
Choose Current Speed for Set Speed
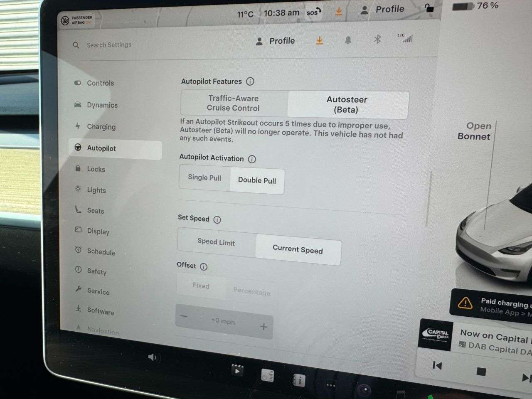tap(298, 250)
